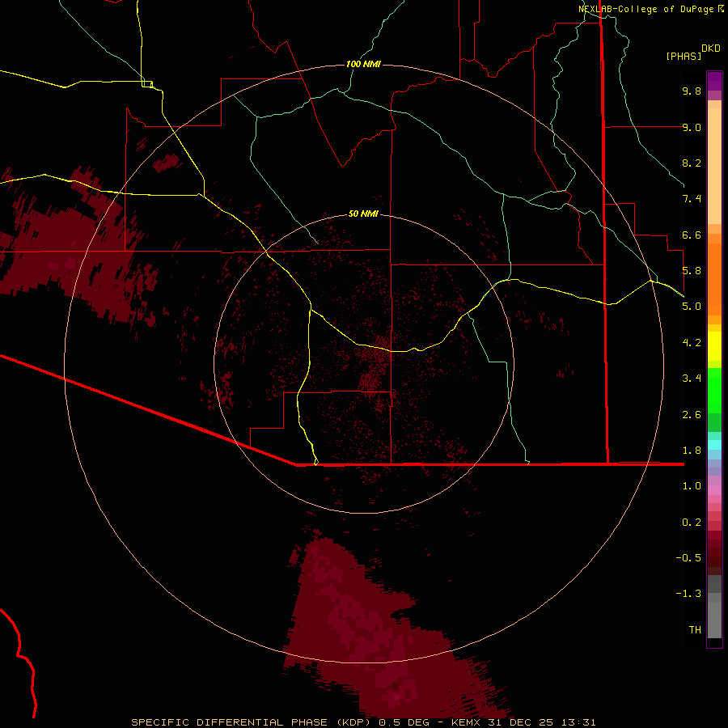Click the 9.0 legend value
The width and height of the screenshot is (728, 728).
click(692, 127)
